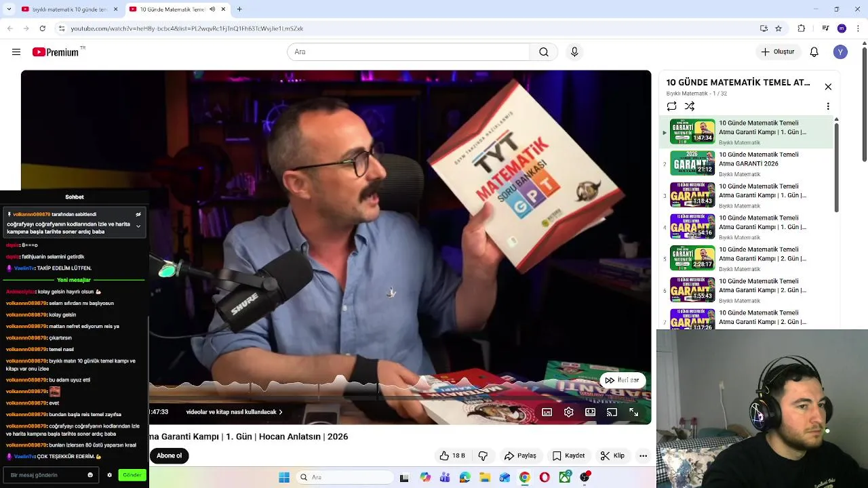
Task: Start voice search with microphone icon
Action: (x=574, y=52)
